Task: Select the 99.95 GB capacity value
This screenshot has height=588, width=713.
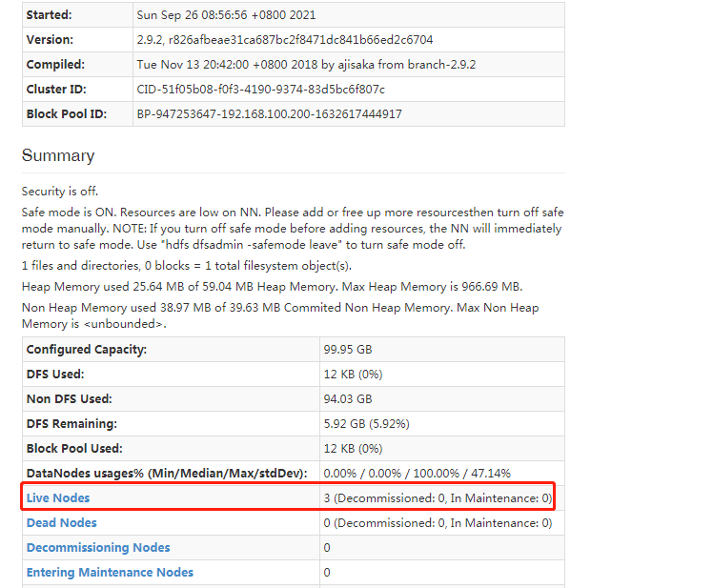Action: pos(348,349)
